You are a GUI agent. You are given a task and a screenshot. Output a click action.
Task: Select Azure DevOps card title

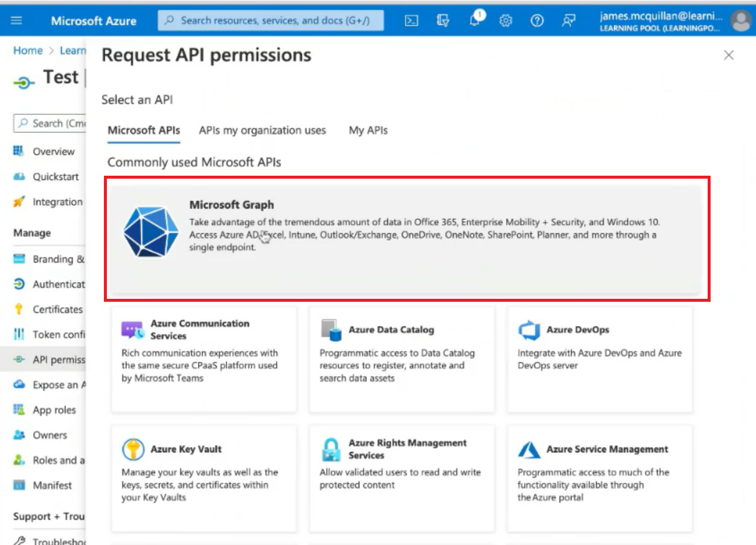coord(578,329)
